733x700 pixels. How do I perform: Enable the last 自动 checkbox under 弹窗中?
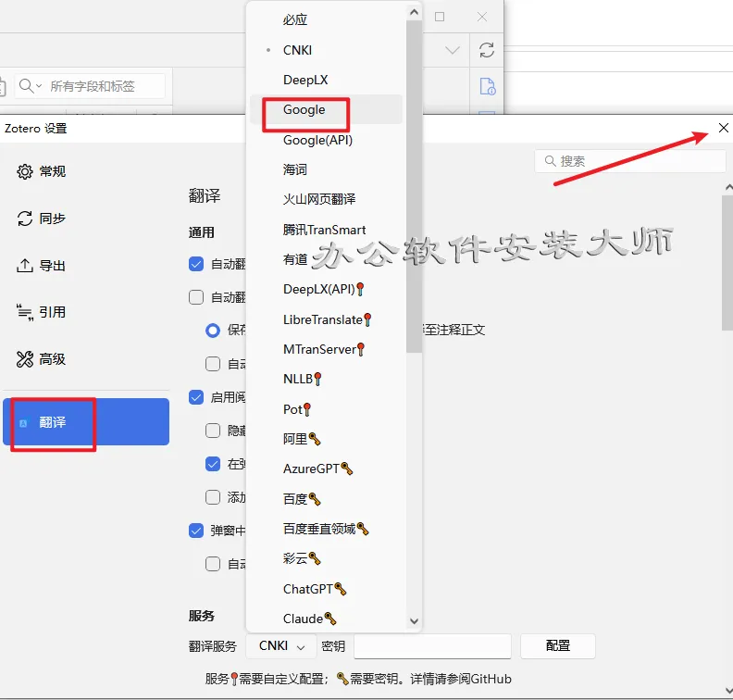[x=213, y=564]
